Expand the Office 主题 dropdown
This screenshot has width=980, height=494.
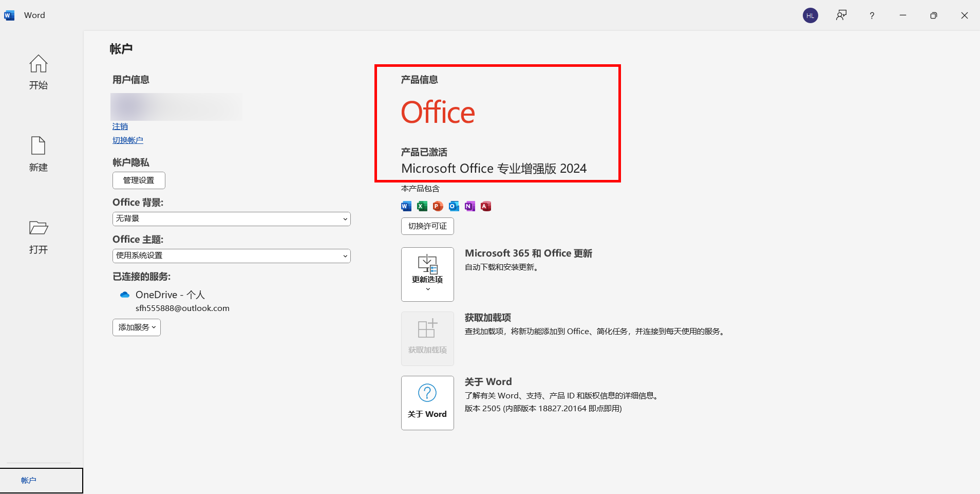(x=232, y=256)
